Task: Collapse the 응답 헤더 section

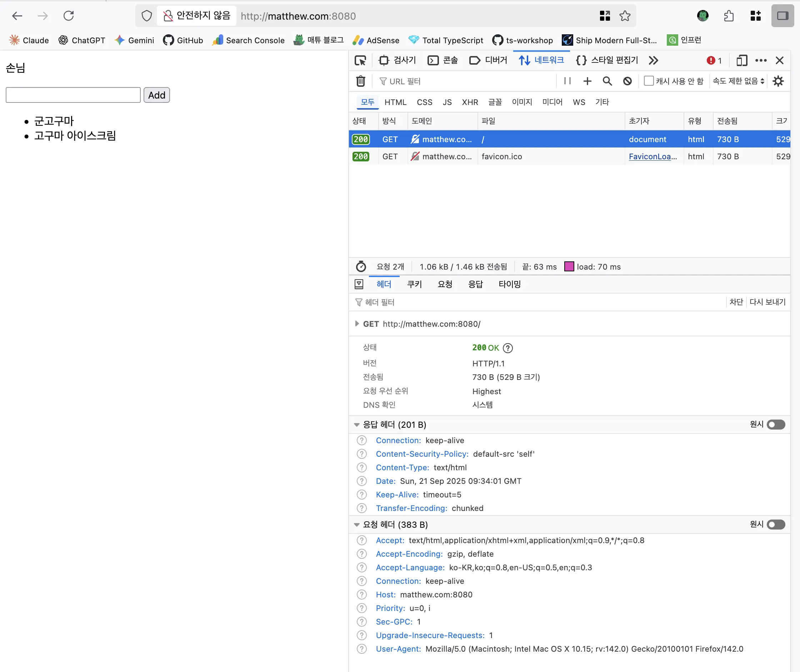Action: pos(357,425)
